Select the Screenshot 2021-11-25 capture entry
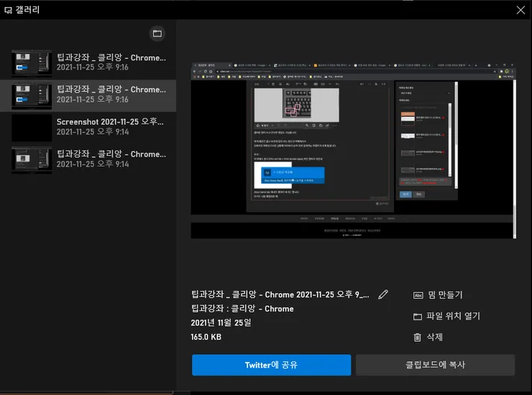532x395 pixels. tap(88, 127)
